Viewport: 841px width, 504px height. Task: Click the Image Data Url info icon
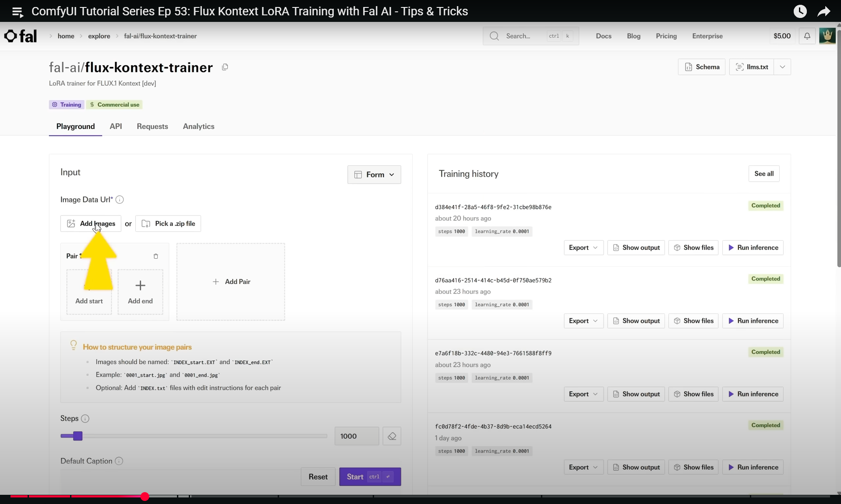tap(120, 200)
